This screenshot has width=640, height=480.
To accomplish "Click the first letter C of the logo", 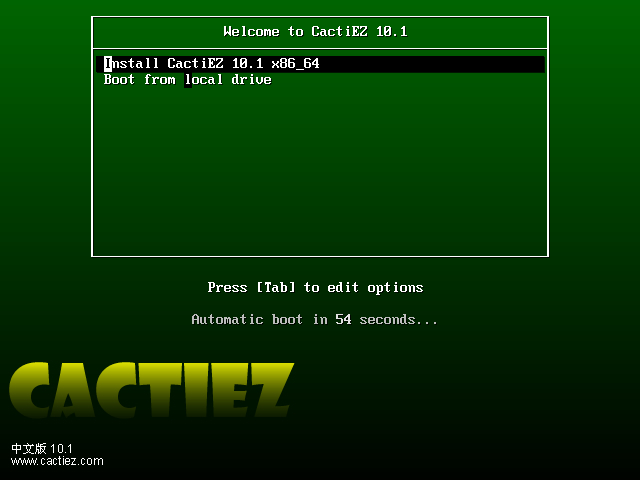I will (29, 390).
